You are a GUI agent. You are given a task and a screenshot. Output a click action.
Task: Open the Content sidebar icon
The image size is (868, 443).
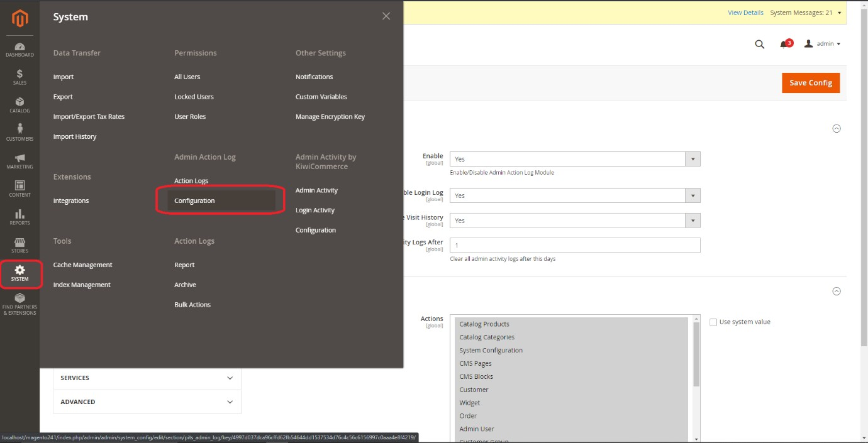click(x=19, y=189)
